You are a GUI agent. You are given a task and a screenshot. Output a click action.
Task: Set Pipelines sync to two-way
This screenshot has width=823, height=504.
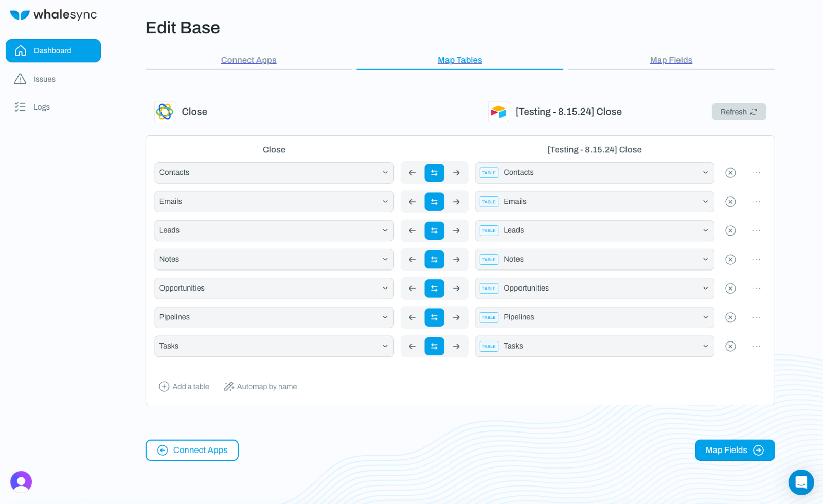[434, 317]
